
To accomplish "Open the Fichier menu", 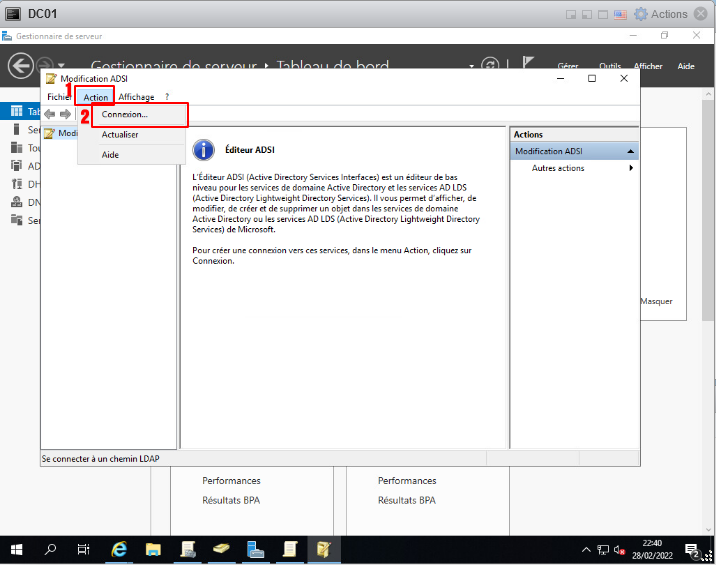I will tap(58, 97).
